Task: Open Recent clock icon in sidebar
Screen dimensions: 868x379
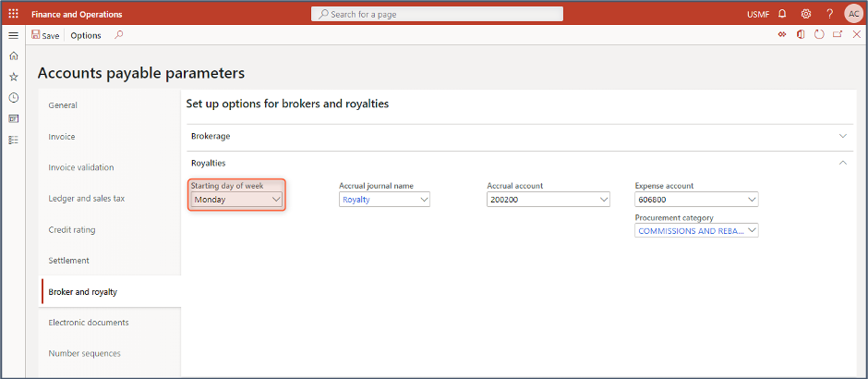Action: (13, 98)
